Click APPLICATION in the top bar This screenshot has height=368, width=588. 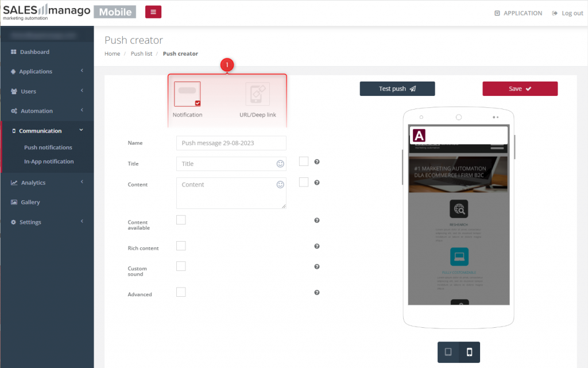point(517,13)
